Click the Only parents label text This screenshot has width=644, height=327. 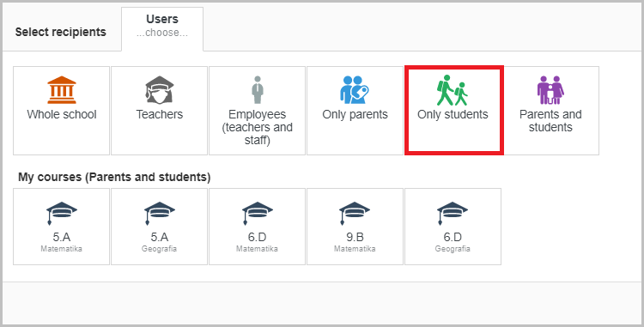(355, 114)
